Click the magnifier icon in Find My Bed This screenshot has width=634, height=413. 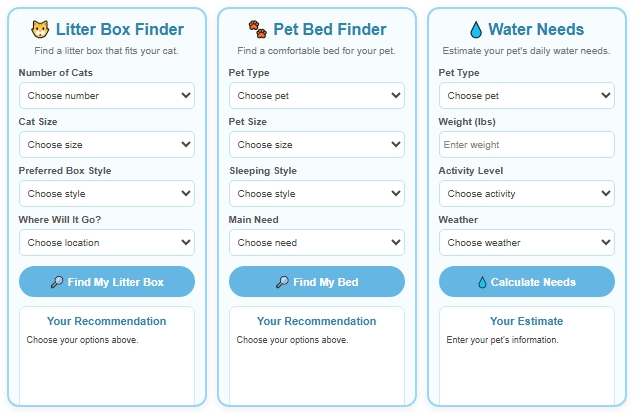coord(282,282)
